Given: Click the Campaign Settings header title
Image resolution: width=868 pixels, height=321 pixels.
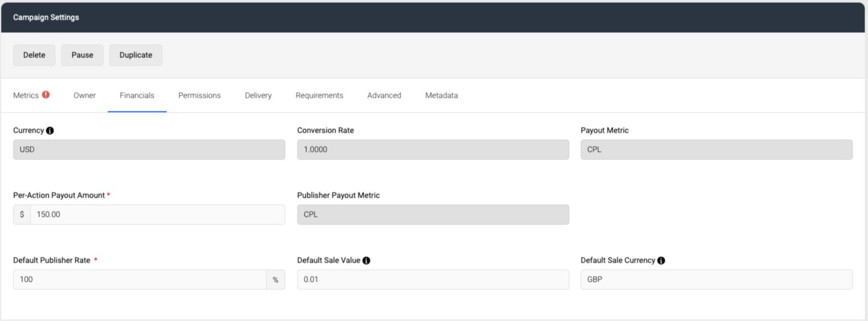Looking at the screenshot, I should [x=46, y=17].
